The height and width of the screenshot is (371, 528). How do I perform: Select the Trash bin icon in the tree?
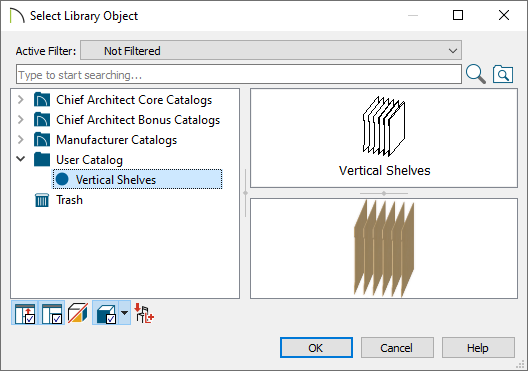click(42, 200)
